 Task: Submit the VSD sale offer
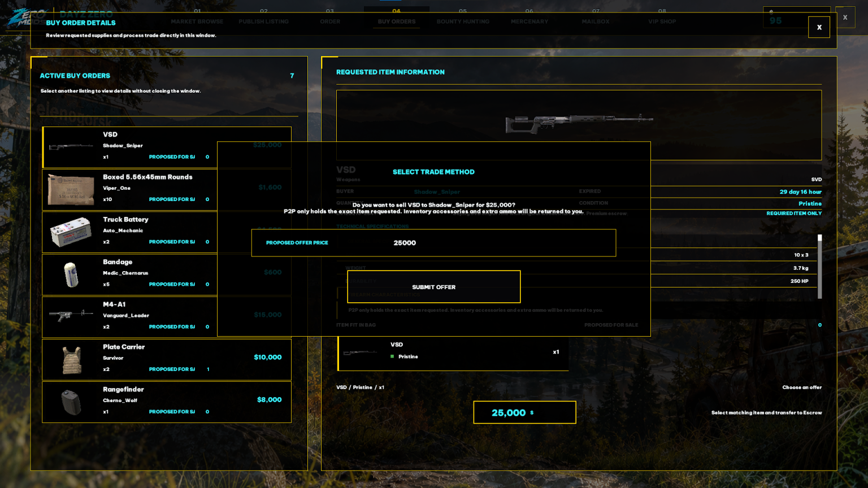point(433,287)
